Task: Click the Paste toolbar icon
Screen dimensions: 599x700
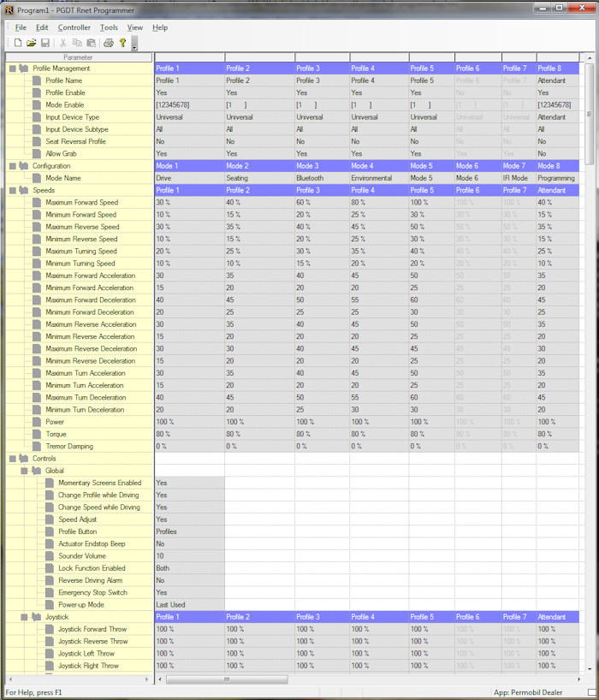Action: click(x=91, y=43)
